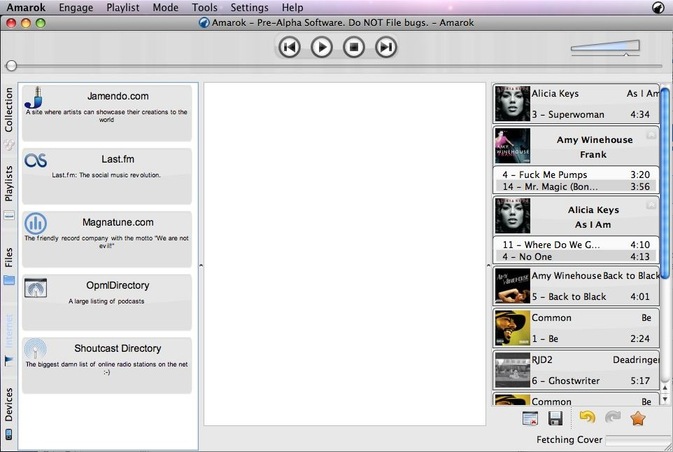
Task: Click the track position seek slider
Action: click(x=336, y=66)
